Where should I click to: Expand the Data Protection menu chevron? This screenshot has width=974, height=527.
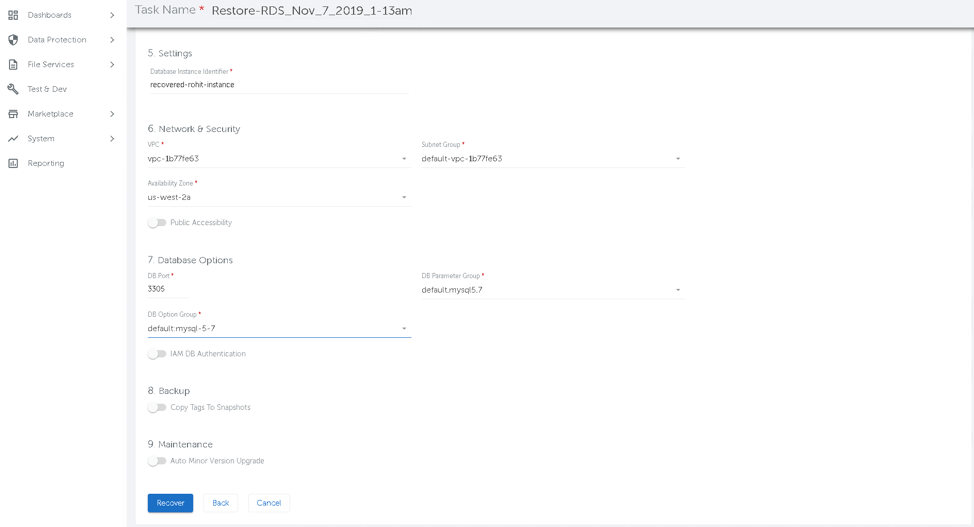pyautogui.click(x=112, y=40)
